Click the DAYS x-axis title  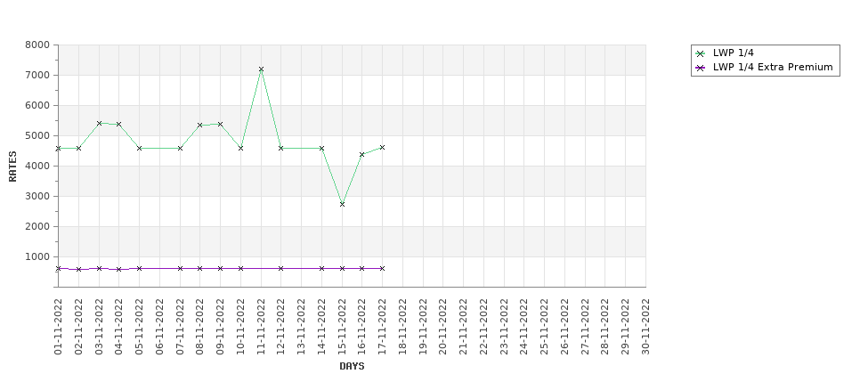(x=352, y=367)
